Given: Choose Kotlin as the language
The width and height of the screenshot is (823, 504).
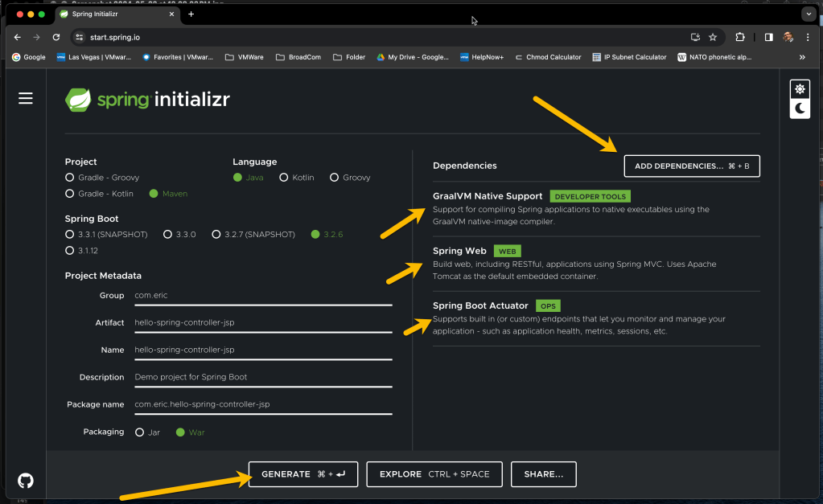Looking at the screenshot, I should (x=284, y=178).
